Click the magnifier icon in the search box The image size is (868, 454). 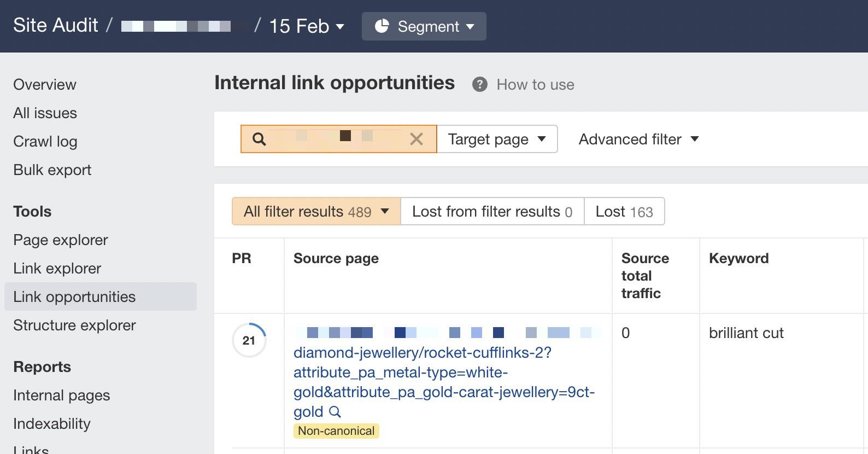[x=260, y=139]
